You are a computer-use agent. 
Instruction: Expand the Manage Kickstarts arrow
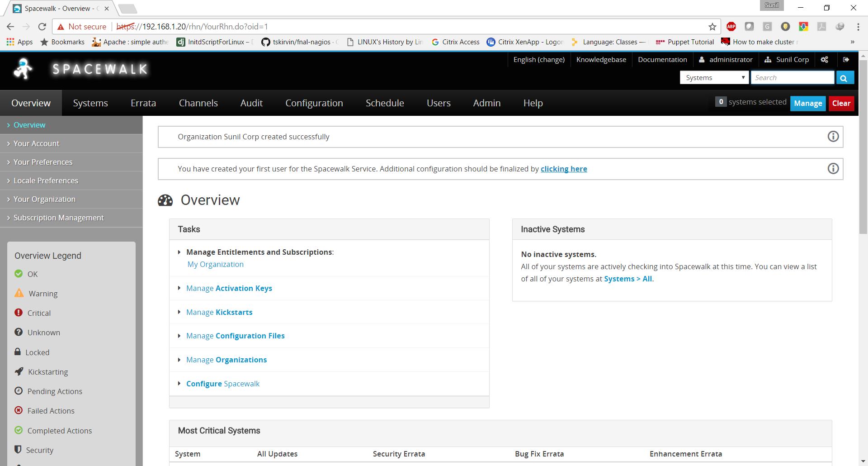[179, 312]
